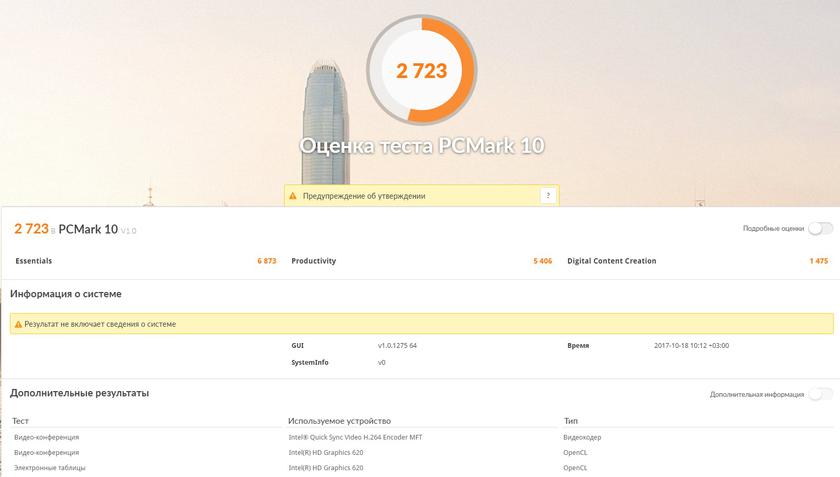The height and width of the screenshot is (477, 840).
Task: Open the Essentials score section
Action: (34, 261)
